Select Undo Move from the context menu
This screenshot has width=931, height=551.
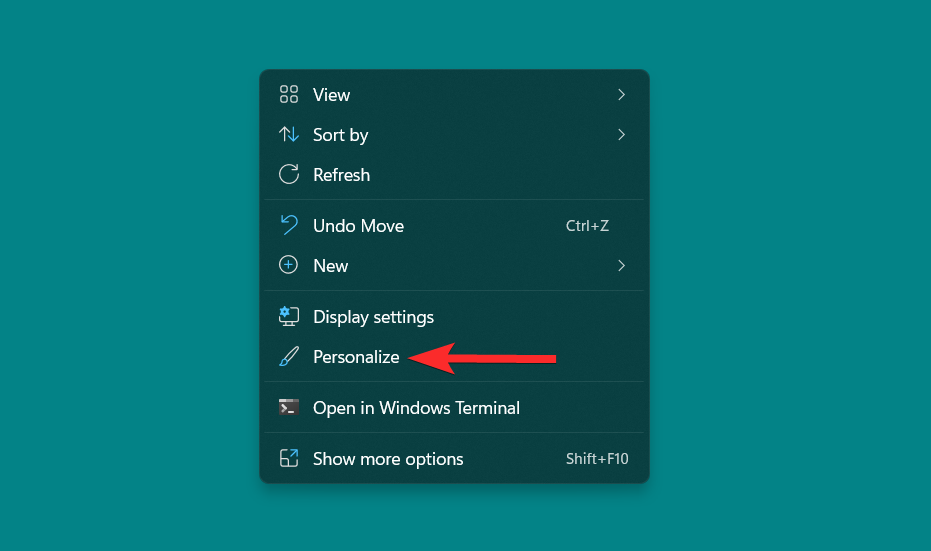pyautogui.click(x=358, y=226)
